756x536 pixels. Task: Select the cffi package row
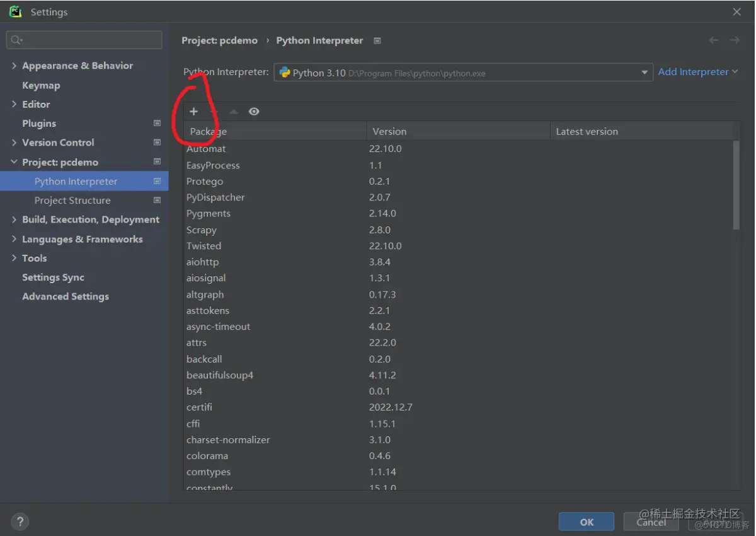[458, 424]
